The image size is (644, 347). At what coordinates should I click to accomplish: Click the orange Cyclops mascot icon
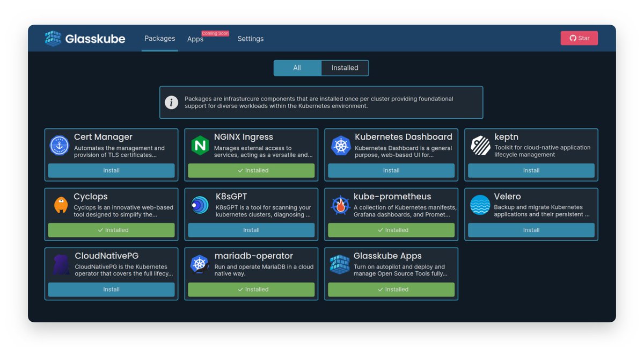point(61,205)
